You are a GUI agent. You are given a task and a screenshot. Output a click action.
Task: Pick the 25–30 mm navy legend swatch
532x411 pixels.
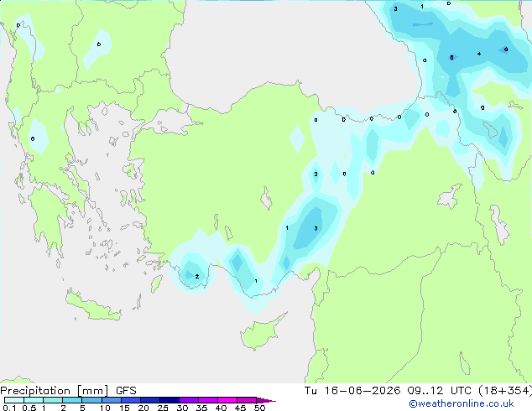[x=170, y=400]
